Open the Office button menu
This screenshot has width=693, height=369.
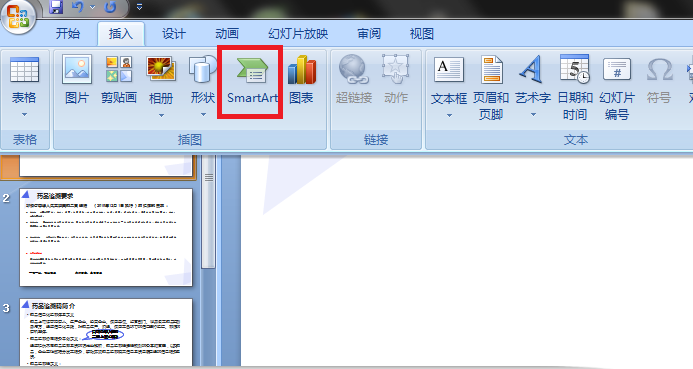click(x=18, y=18)
